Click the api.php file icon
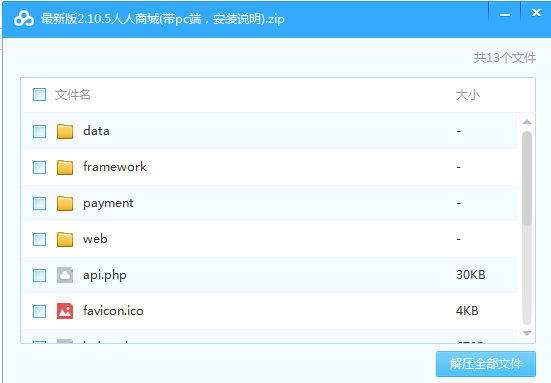The image size is (551, 383). pos(65,275)
